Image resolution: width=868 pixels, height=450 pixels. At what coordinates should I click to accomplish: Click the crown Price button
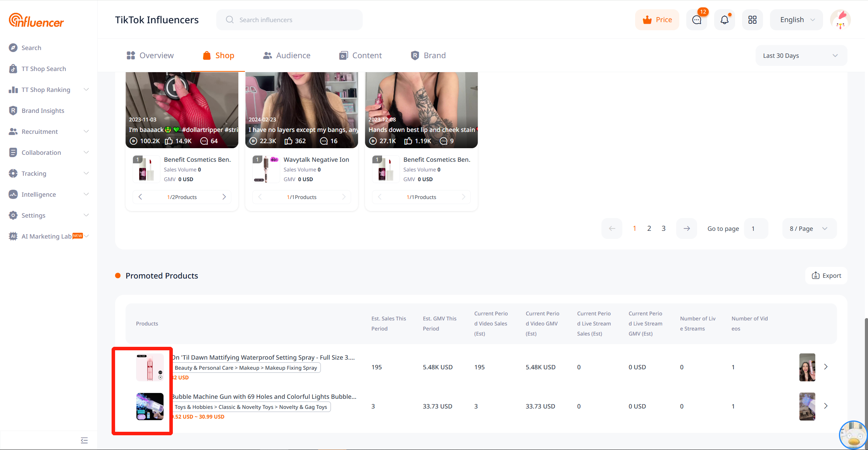click(657, 20)
